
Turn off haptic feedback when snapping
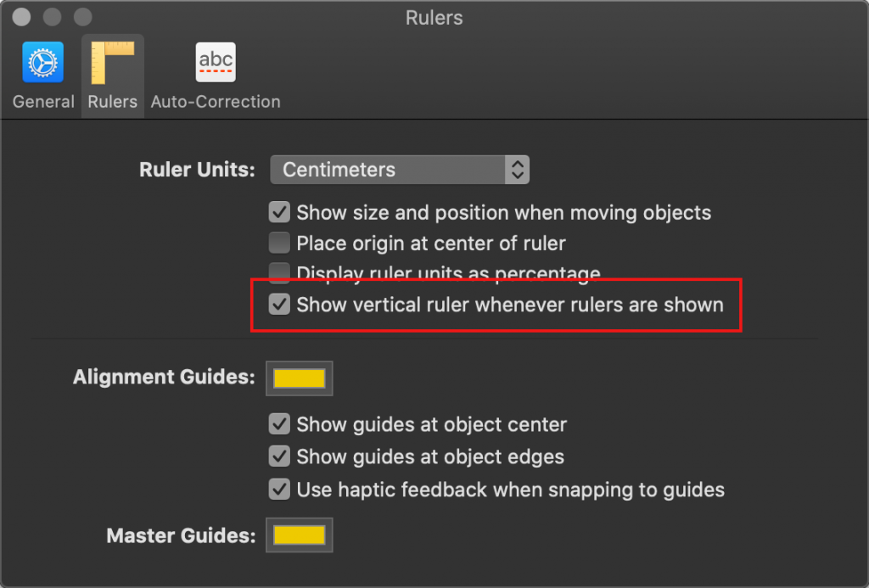[279, 490]
